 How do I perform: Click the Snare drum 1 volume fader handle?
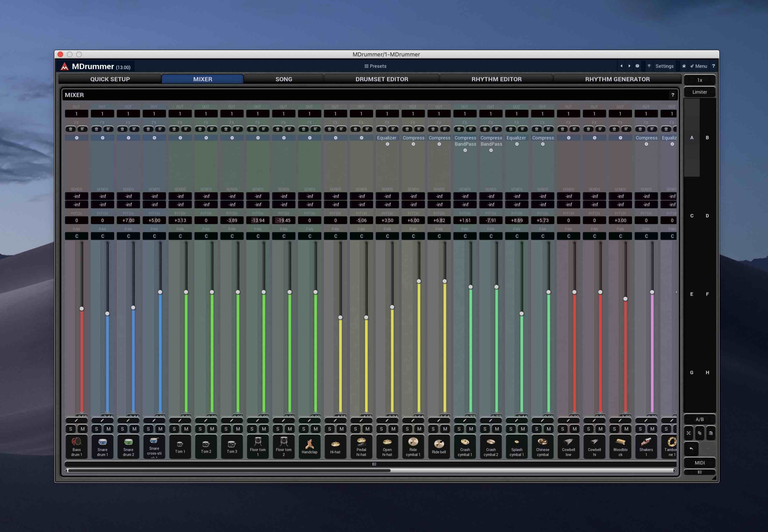coord(107,313)
